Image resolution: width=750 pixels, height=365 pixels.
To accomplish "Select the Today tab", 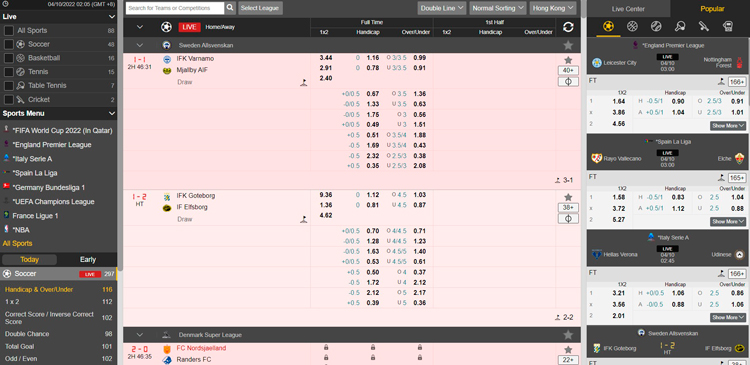I will [x=30, y=259].
